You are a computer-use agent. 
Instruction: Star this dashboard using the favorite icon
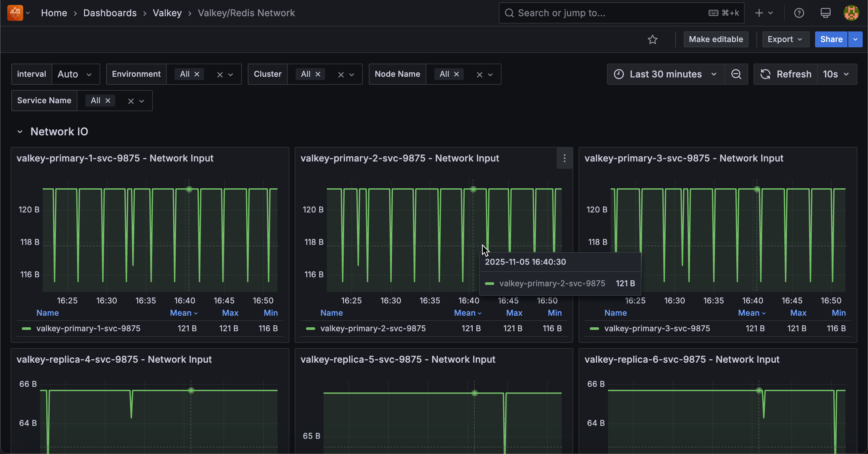(653, 39)
